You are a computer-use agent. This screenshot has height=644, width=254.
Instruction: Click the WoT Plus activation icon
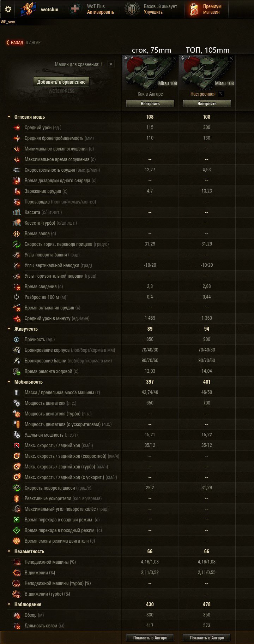pos(75,9)
